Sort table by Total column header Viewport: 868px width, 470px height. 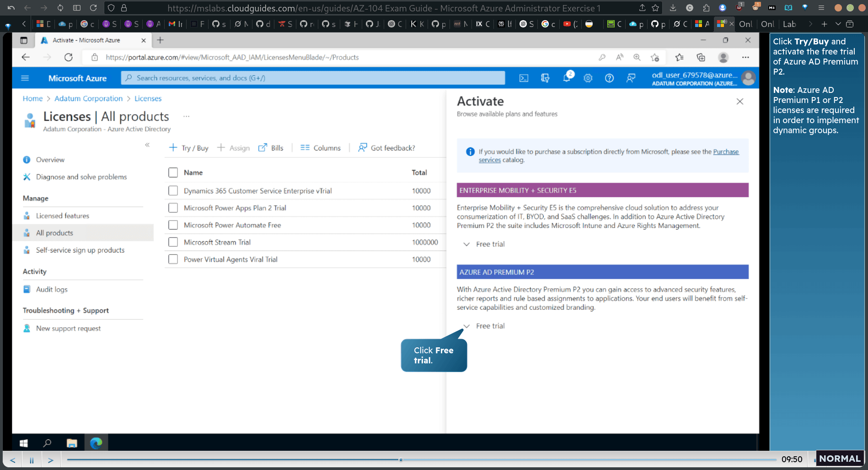tap(419, 173)
